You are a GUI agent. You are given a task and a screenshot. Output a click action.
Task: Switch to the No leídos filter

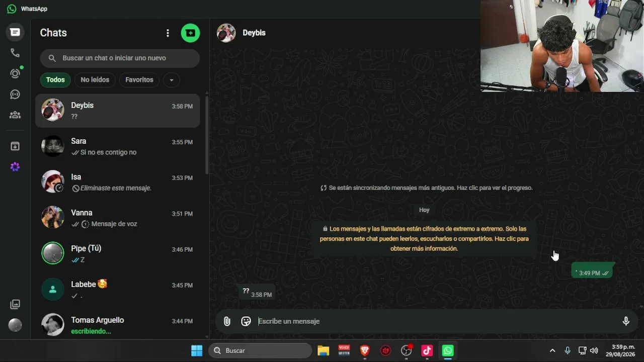click(95, 80)
